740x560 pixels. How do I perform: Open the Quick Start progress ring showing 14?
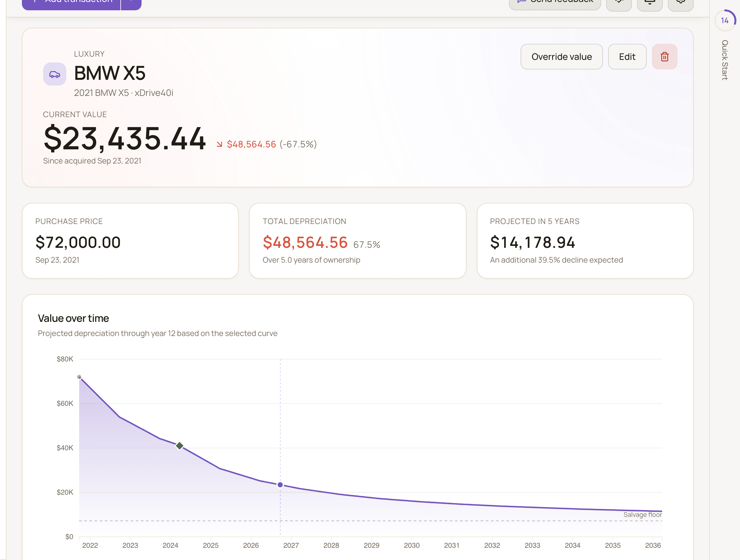point(725,20)
